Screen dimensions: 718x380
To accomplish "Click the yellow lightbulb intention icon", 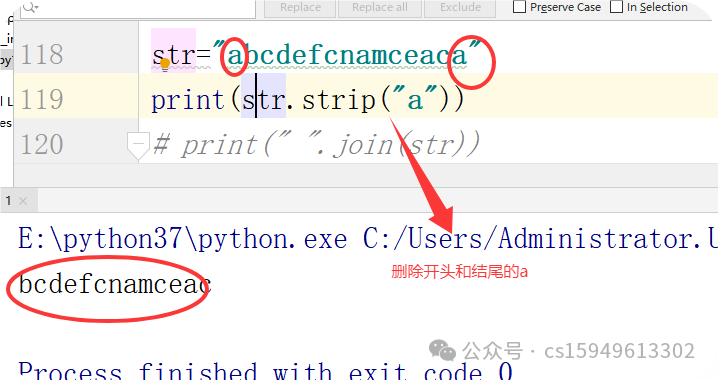I will pyautogui.click(x=165, y=65).
